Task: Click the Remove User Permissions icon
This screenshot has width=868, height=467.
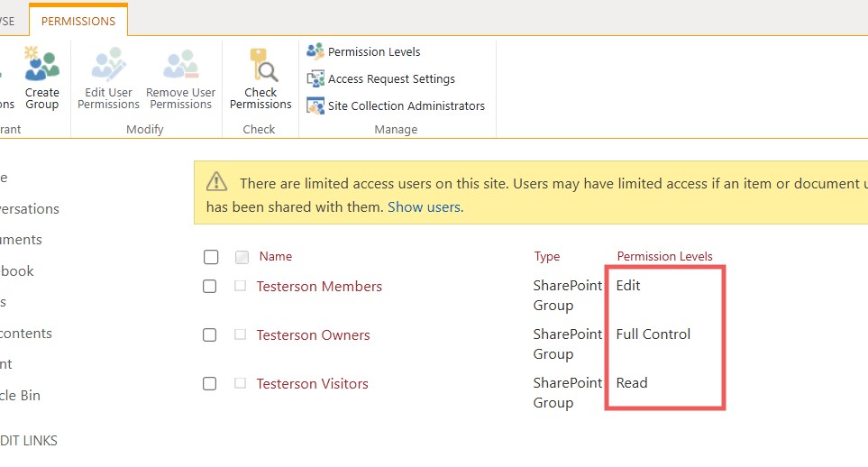Action: [x=180, y=65]
